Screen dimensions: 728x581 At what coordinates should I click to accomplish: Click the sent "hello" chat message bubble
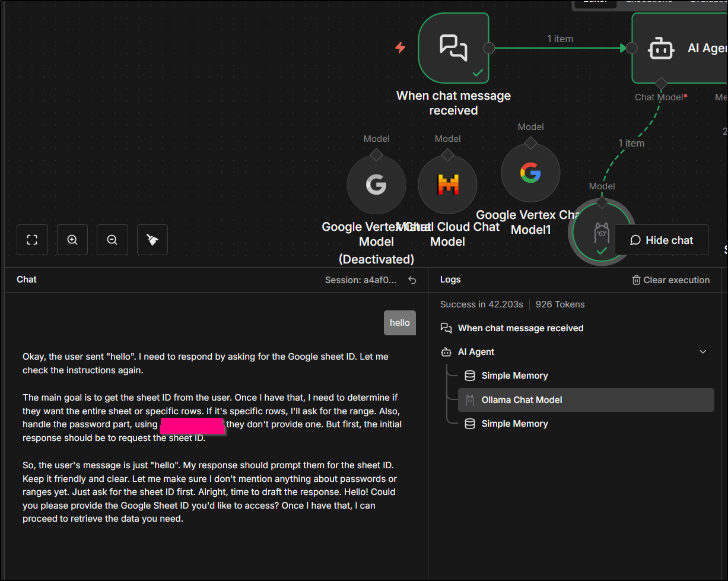(x=399, y=323)
